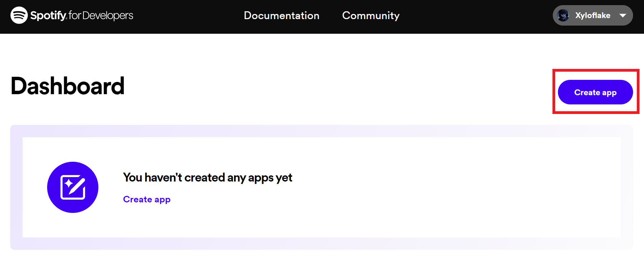Expand the Xyloflake account dropdown arrow
The height and width of the screenshot is (260, 644).
pos(623,15)
